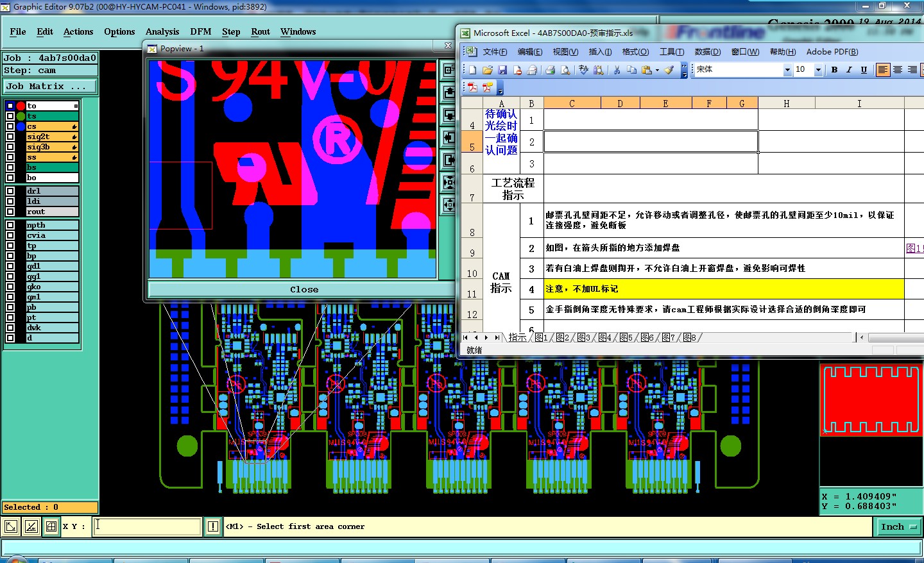924x563 pixels.
Task: Toggle Bold formatting in Excel
Action: coord(834,70)
